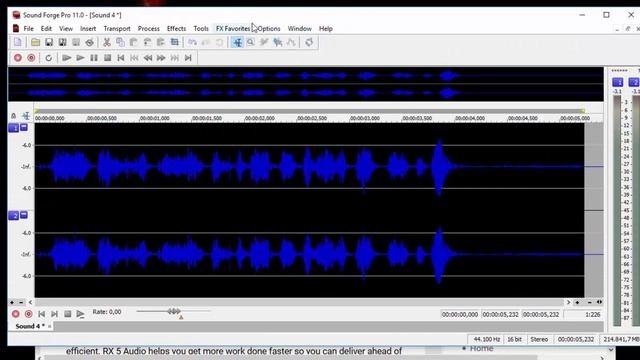Screen dimensions: 640x360
Task: Click the time zoom in plus button at bottom right
Action: tap(578, 302)
